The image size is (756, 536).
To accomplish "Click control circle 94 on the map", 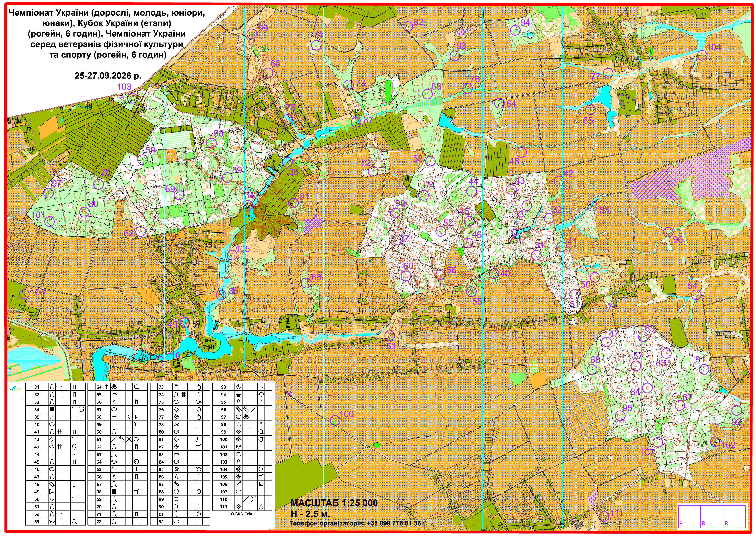I will 515,30.
